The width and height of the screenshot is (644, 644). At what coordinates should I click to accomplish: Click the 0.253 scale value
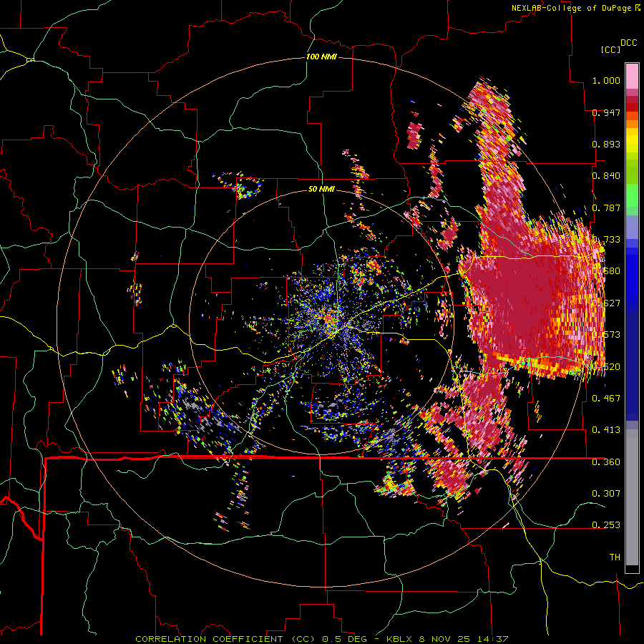(x=606, y=525)
